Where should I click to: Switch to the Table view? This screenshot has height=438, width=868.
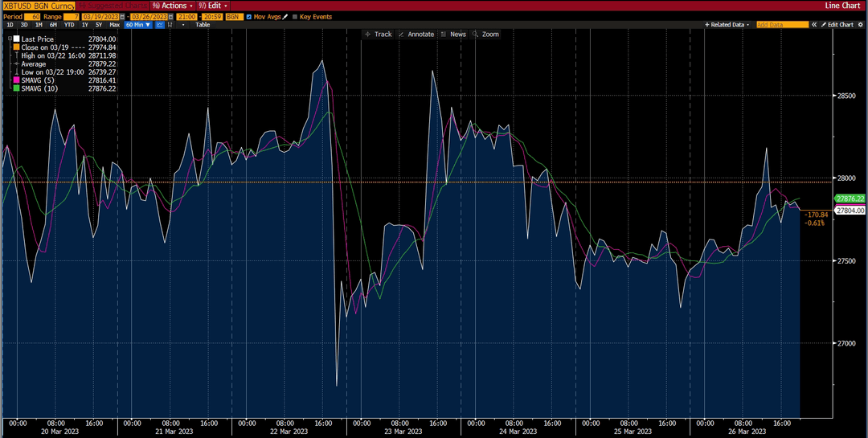coord(203,25)
